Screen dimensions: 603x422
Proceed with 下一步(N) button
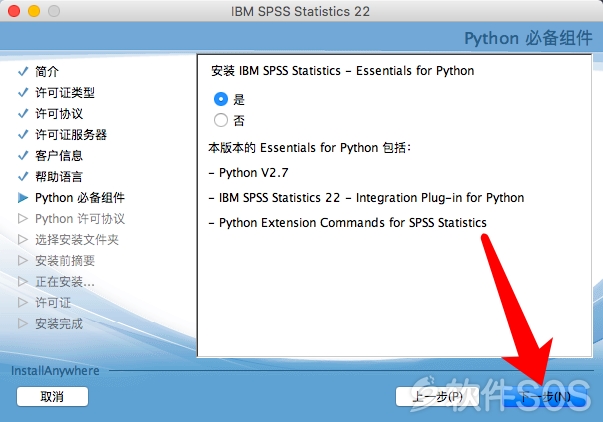pyautogui.click(x=546, y=396)
